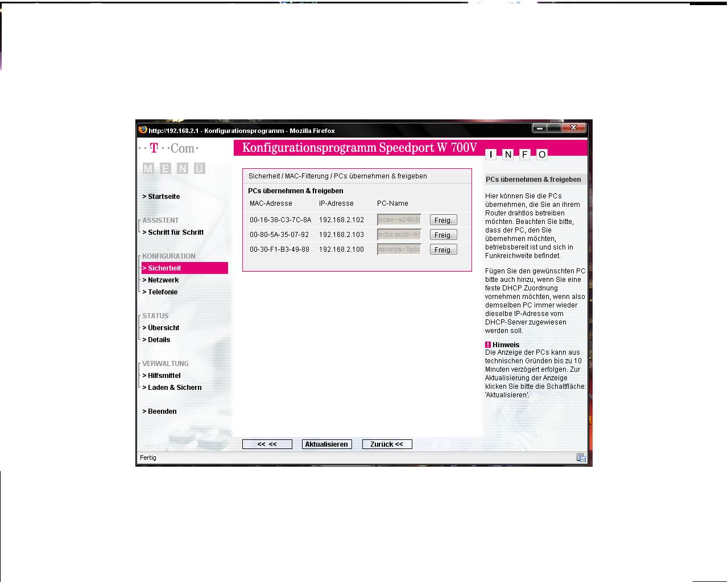Click the pink Hinweis exclamation icon
The width and height of the screenshot is (728, 582).
click(488, 344)
